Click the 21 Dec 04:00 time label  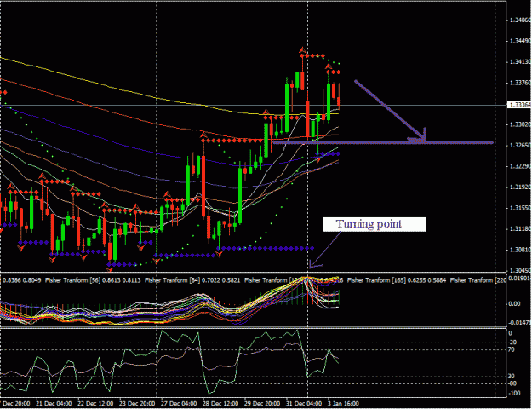54,404
